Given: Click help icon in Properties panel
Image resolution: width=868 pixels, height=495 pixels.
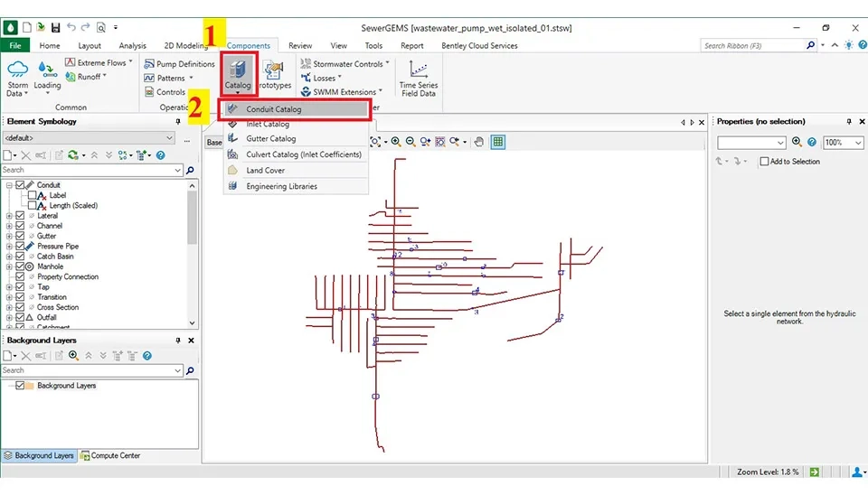Looking at the screenshot, I should click(811, 143).
